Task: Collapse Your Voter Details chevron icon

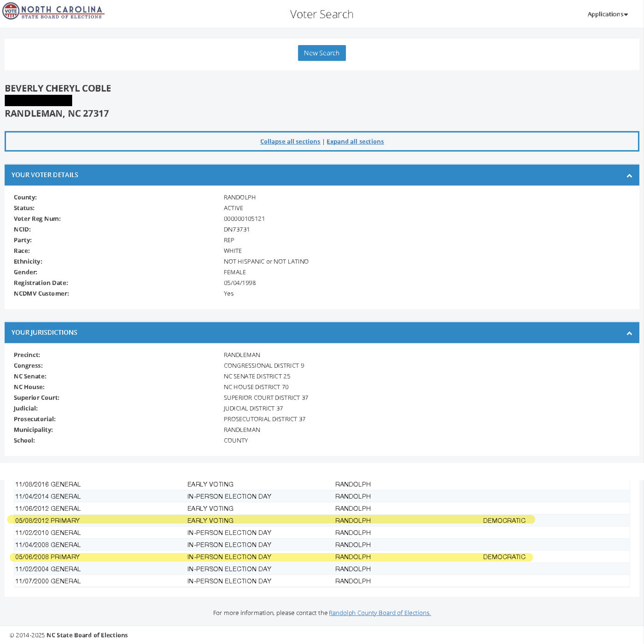Action: tap(629, 176)
